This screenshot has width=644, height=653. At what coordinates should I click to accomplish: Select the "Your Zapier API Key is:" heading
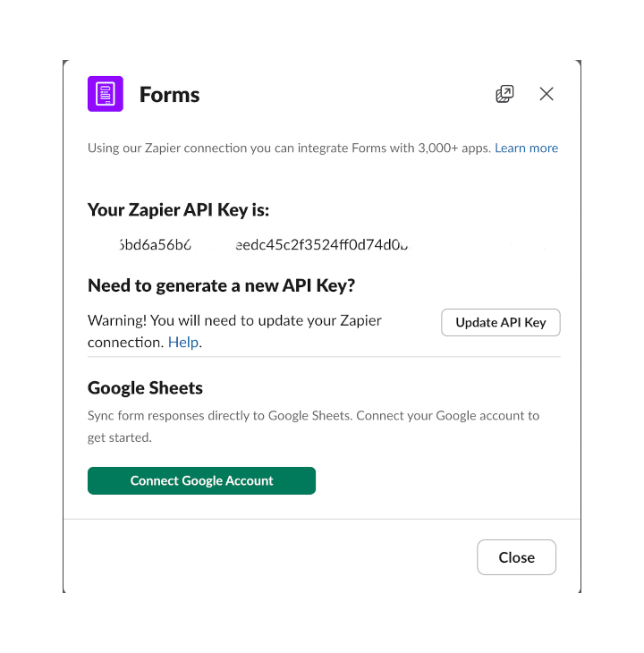coord(178,210)
